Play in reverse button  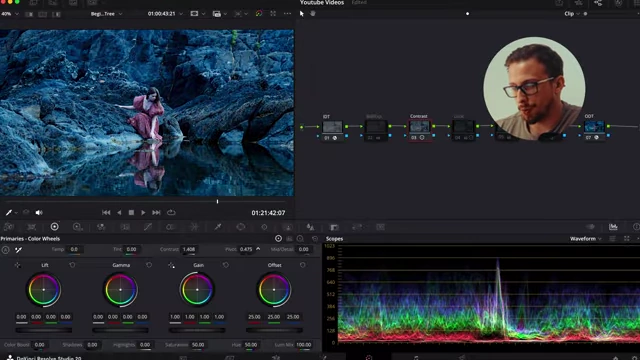(x=119, y=213)
